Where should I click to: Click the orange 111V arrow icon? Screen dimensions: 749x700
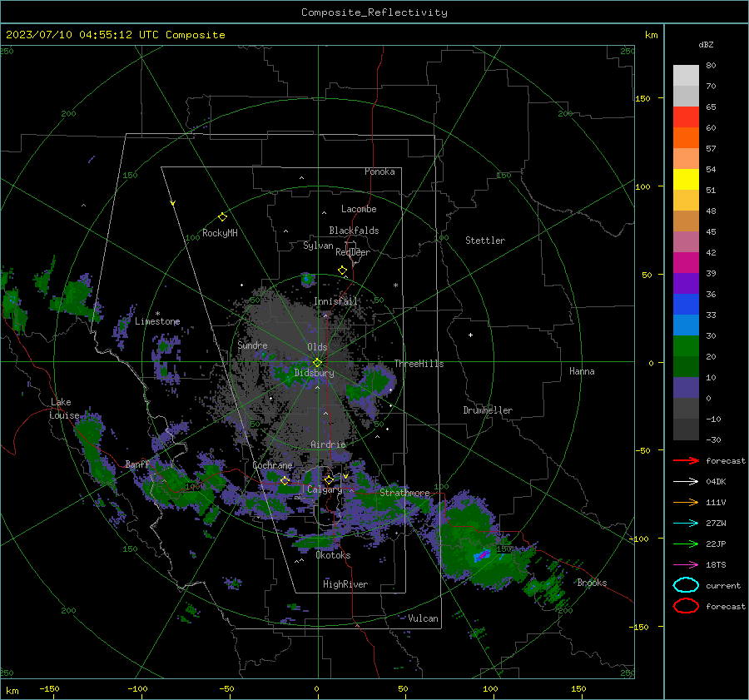[x=686, y=502]
